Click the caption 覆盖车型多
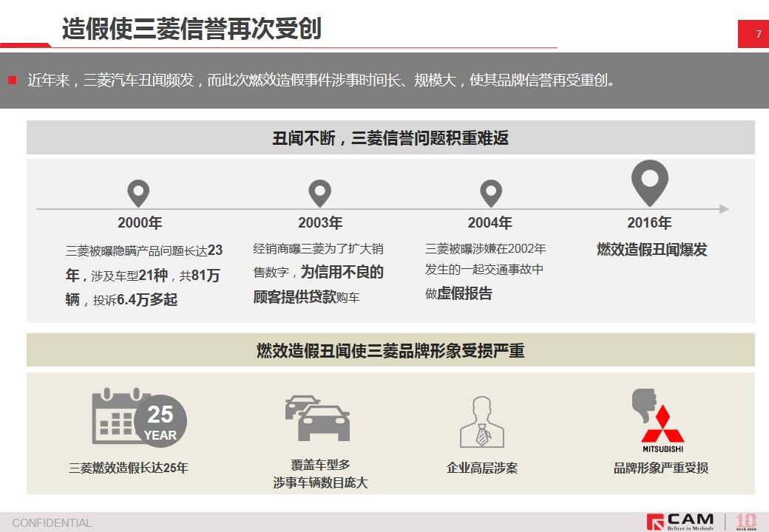The width and height of the screenshot is (769, 532). (x=320, y=465)
